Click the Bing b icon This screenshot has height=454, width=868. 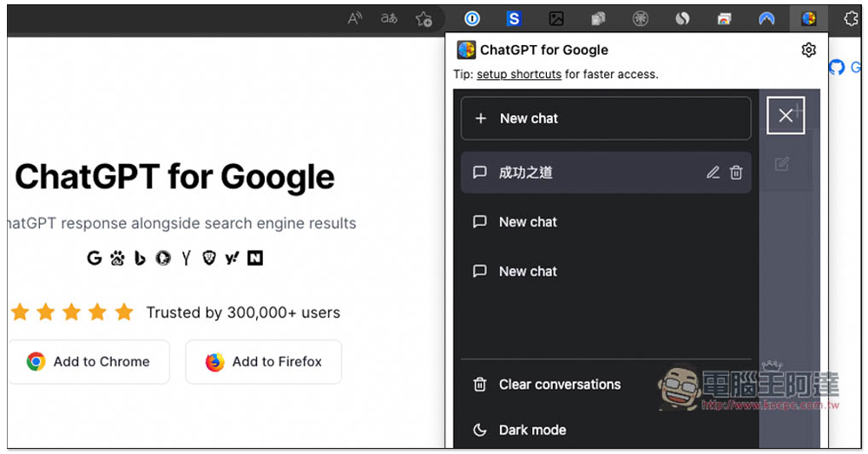pos(140,258)
